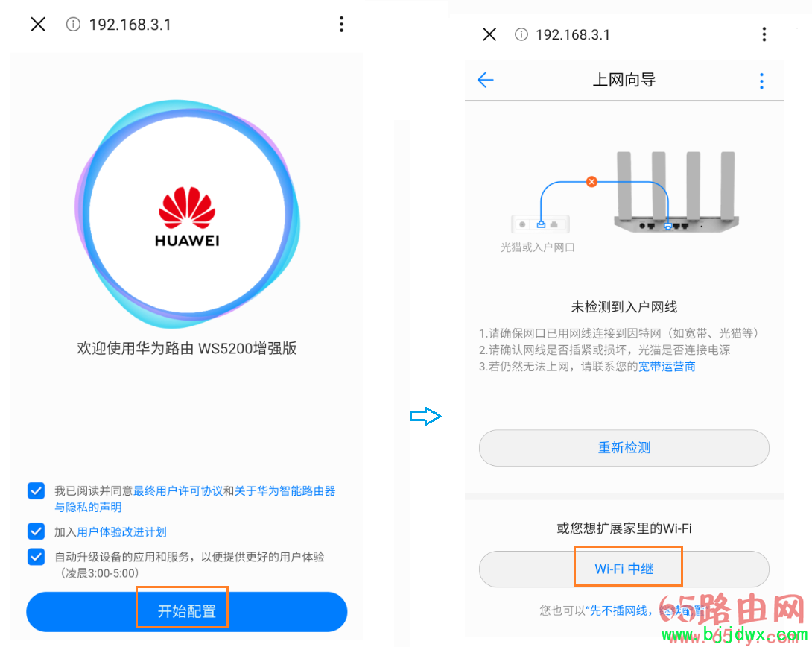Click the orange cable error icon
The width and height of the screenshot is (812, 647).
[591, 182]
